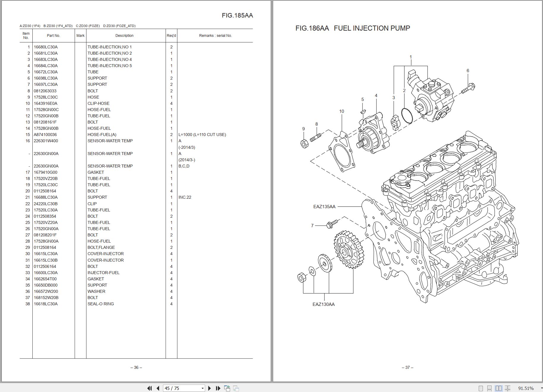Click the Req'd column header

point(171,36)
